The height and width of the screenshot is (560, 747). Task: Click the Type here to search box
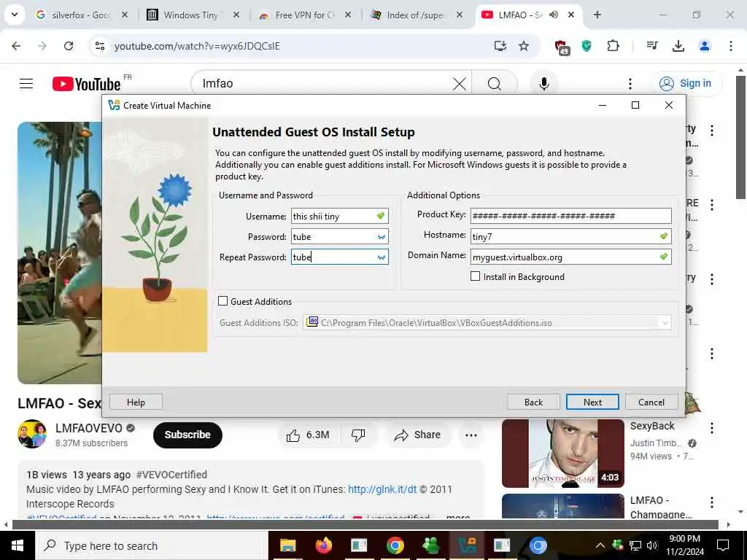[152, 545]
